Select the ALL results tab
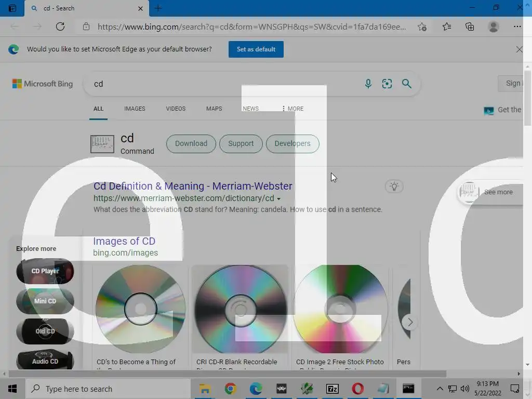Viewport: 532px width, 399px height. point(98,109)
